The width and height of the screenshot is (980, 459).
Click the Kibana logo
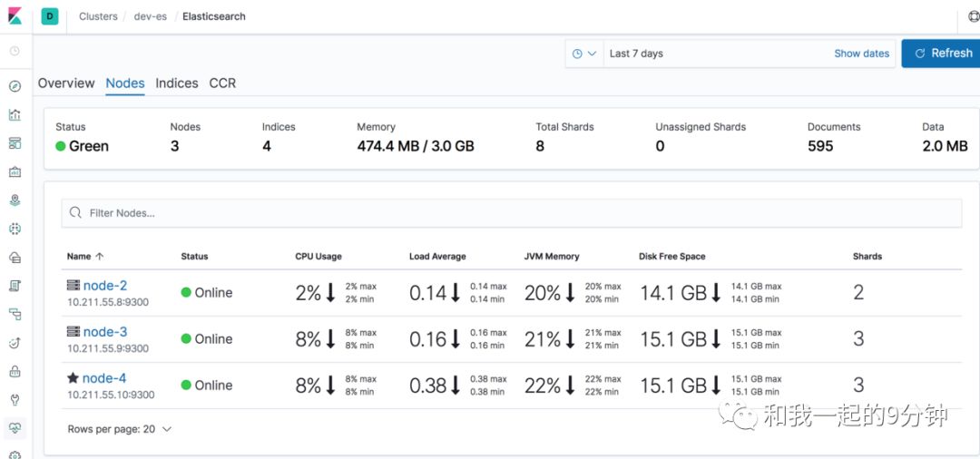(15, 16)
